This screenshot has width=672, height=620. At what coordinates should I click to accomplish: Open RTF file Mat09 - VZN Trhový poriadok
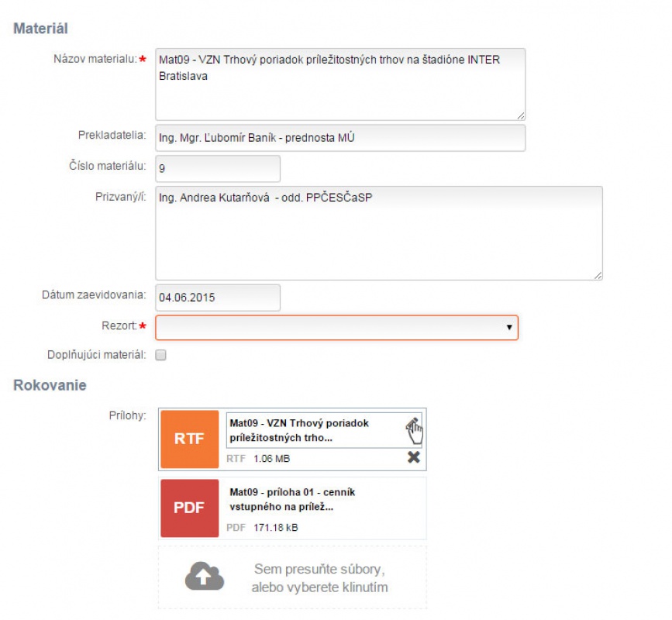[299, 430]
